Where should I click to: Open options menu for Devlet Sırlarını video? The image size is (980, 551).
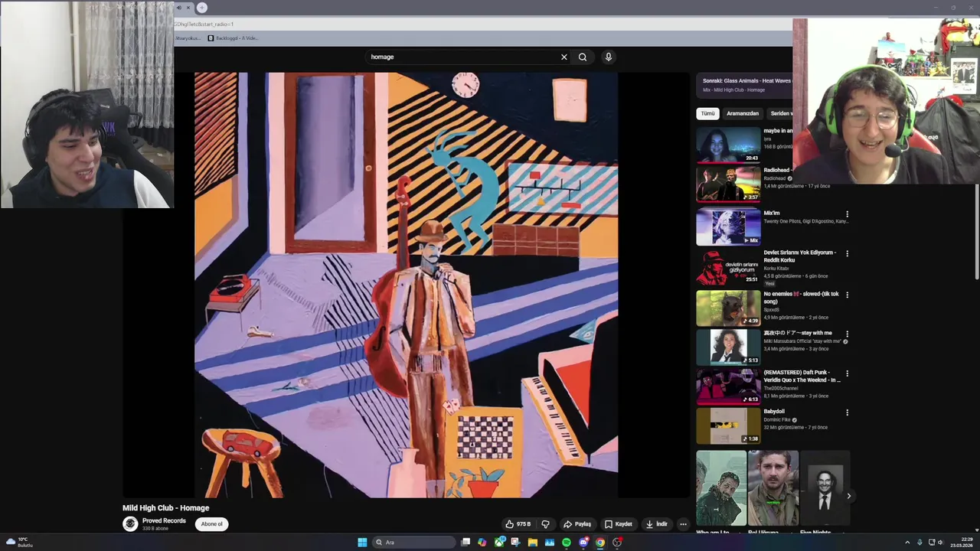pyautogui.click(x=847, y=253)
